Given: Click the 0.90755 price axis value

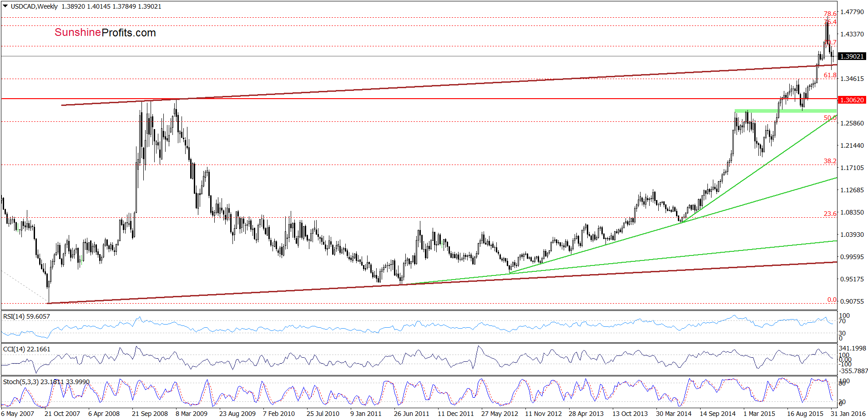Looking at the screenshot, I should (852, 301).
